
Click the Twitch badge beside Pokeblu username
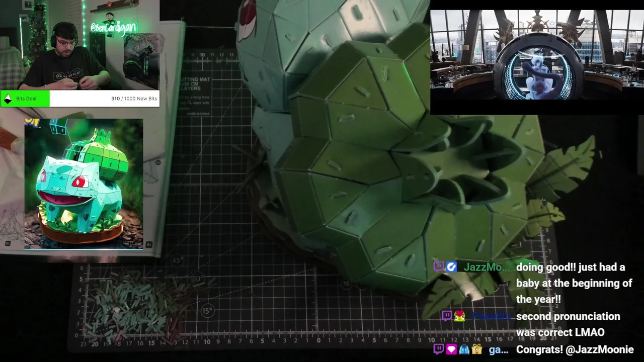point(446,316)
